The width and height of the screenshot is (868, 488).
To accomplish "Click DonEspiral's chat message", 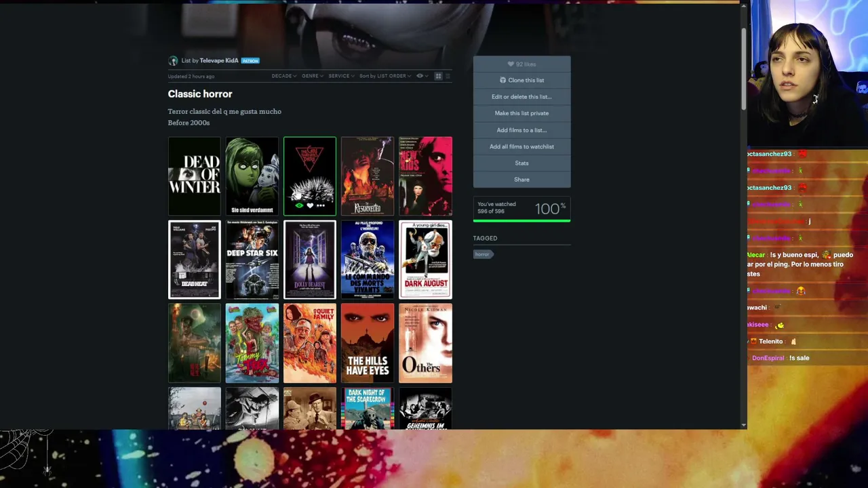I will 781,358.
